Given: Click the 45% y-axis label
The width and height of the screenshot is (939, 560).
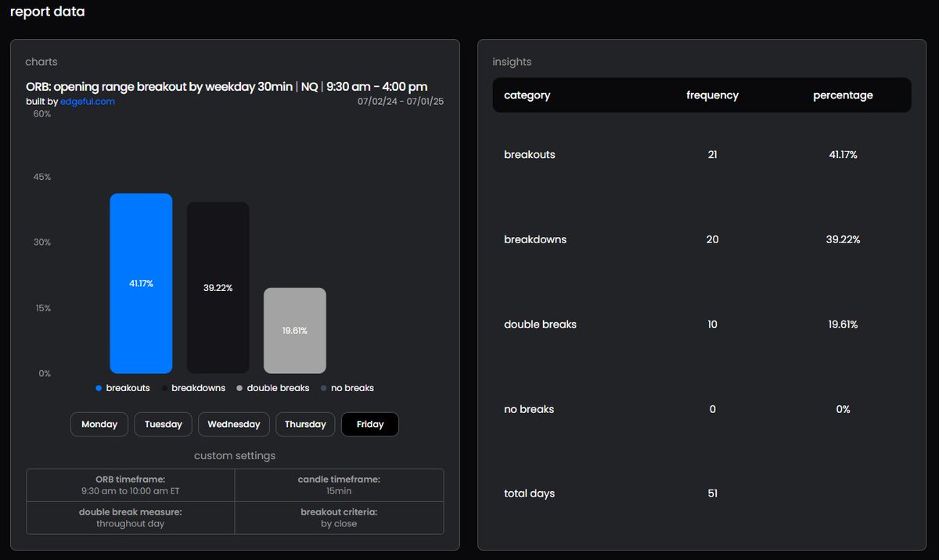Looking at the screenshot, I should [41, 177].
